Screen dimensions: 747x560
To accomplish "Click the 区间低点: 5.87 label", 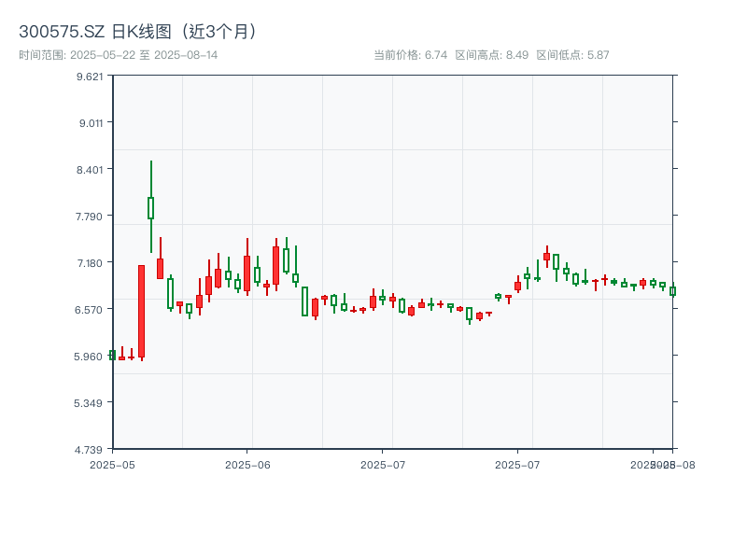I will point(572,55).
